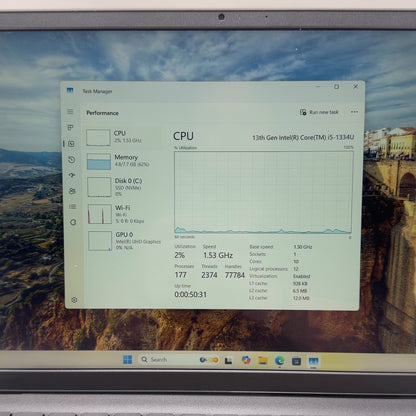Viewport: 416px width, 416px height.
Task: Select the GPU 0 performance entry
Action: (125, 241)
